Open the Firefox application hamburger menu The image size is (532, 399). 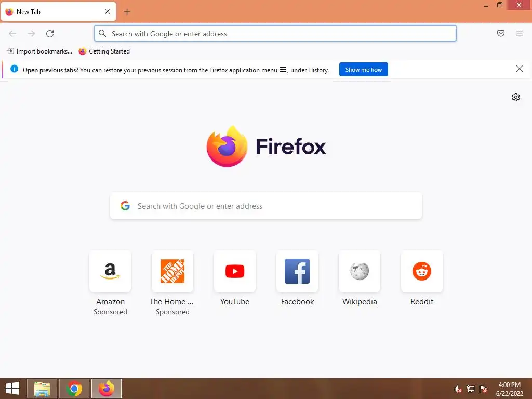pos(519,33)
